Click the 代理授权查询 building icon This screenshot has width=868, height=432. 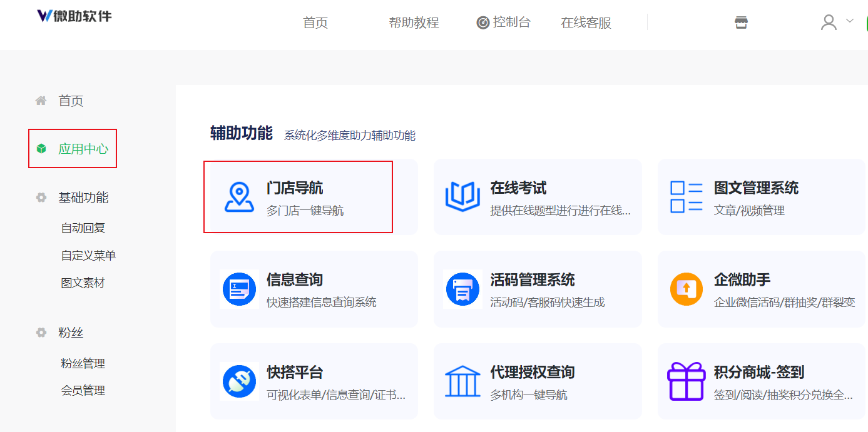(462, 381)
